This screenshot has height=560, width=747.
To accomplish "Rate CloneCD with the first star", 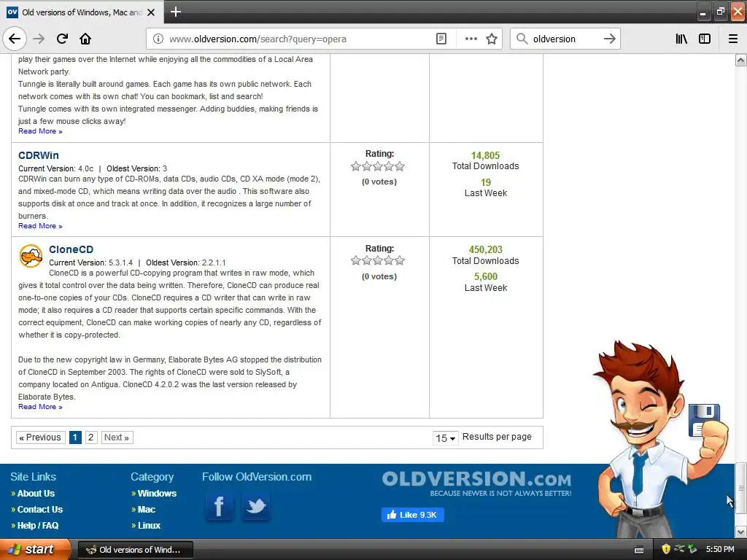I will 355,260.
